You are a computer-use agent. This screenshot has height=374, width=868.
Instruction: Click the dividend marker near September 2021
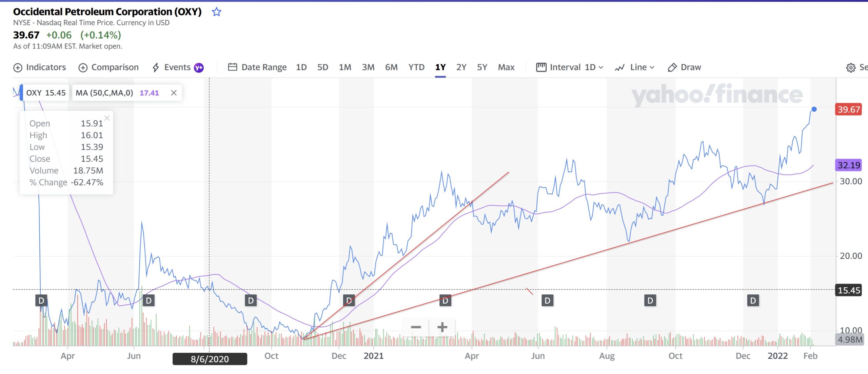650,300
